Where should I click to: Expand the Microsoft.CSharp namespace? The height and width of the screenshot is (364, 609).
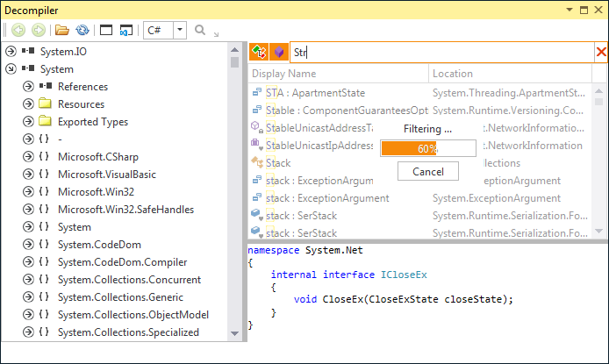[x=28, y=156]
